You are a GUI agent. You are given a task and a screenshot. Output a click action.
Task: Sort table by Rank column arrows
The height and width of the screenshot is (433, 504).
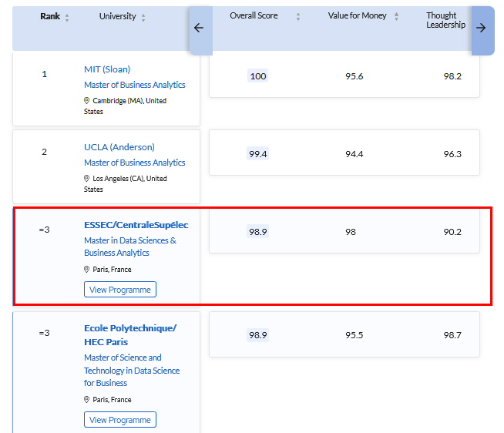pyautogui.click(x=67, y=18)
